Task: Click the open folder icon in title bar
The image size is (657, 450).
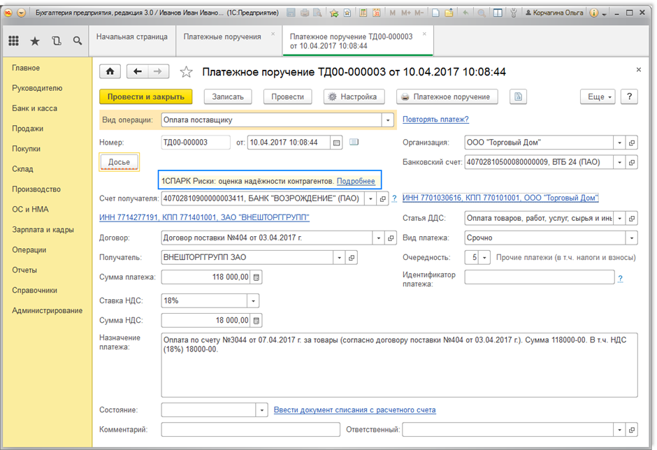Action: pyautogui.click(x=449, y=13)
